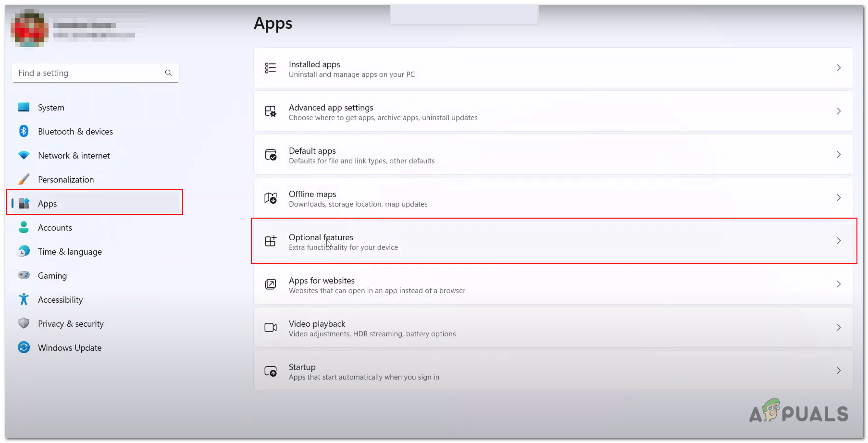Open the Startup settings chevron
The image size is (868, 443).
(x=839, y=370)
